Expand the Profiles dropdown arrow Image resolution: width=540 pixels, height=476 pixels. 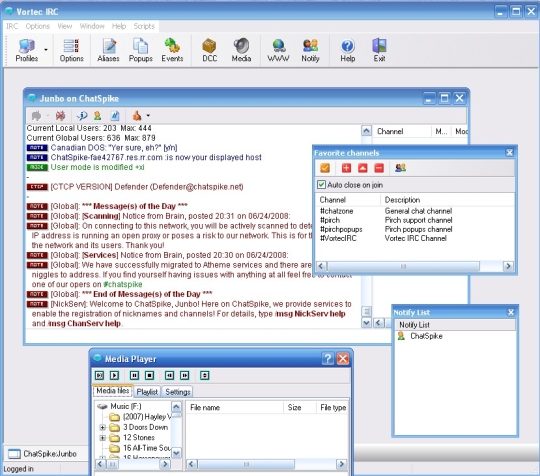(46, 50)
